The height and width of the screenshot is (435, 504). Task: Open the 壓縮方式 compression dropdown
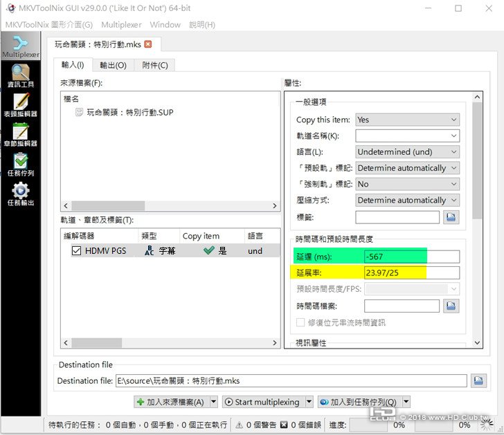[407, 200]
